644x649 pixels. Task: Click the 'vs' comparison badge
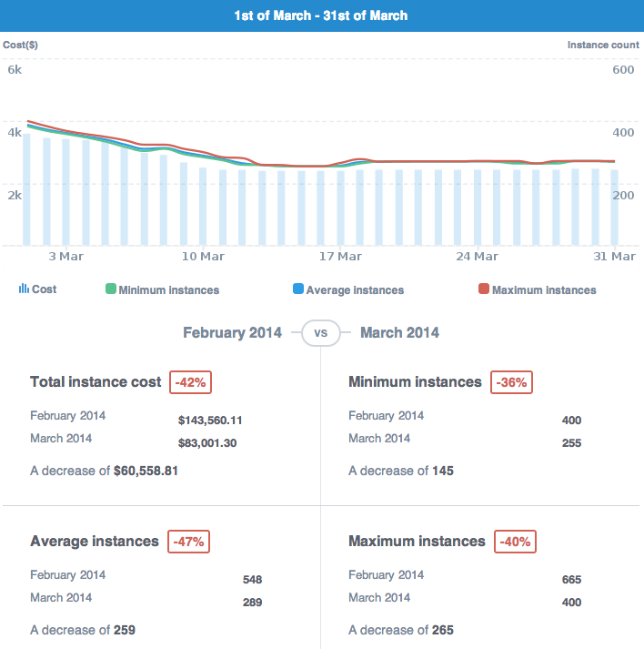(320, 333)
